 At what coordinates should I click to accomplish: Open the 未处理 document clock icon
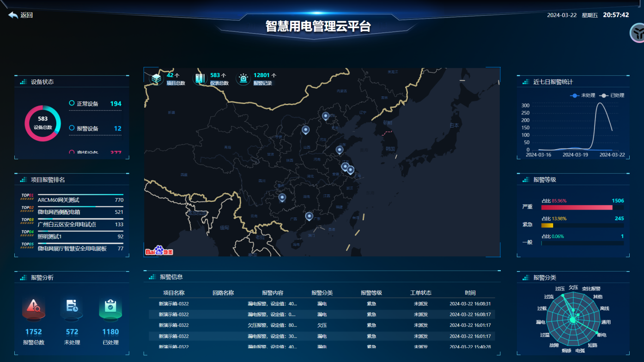click(72, 307)
